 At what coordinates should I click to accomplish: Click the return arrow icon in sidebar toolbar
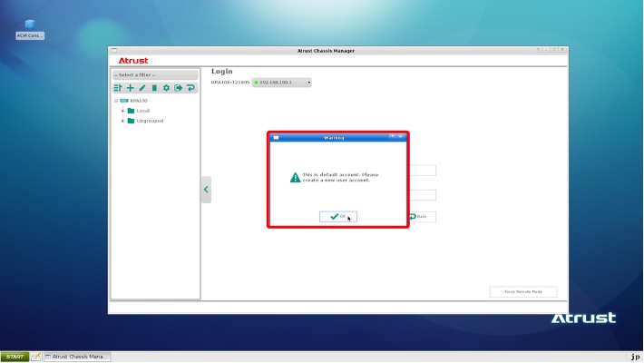[190, 88]
